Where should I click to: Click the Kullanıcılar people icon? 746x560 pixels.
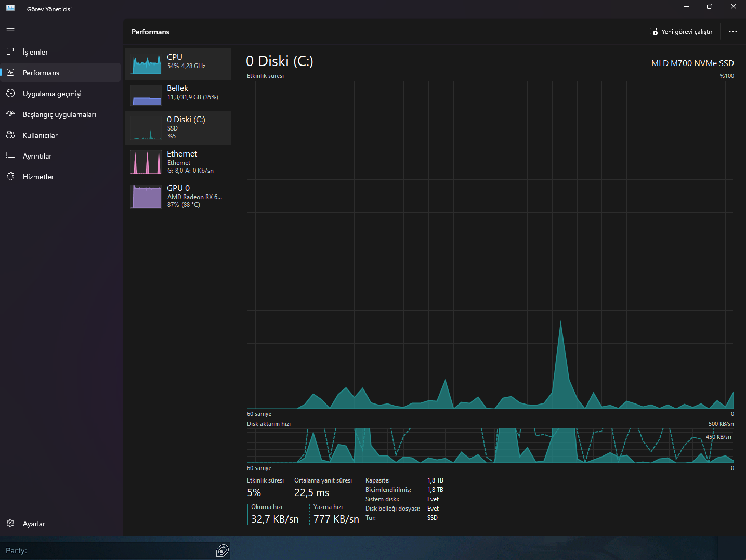(10, 135)
